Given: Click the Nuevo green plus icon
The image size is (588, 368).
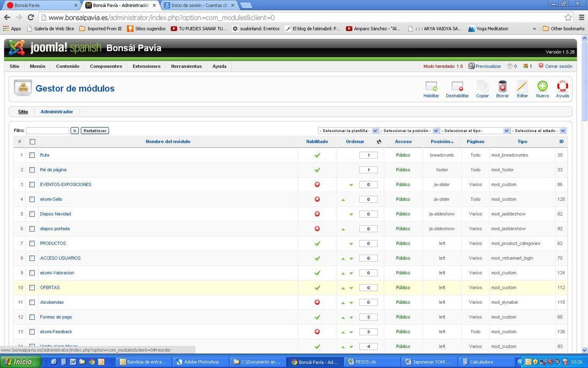Looking at the screenshot, I should pyautogui.click(x=542, y=86).
